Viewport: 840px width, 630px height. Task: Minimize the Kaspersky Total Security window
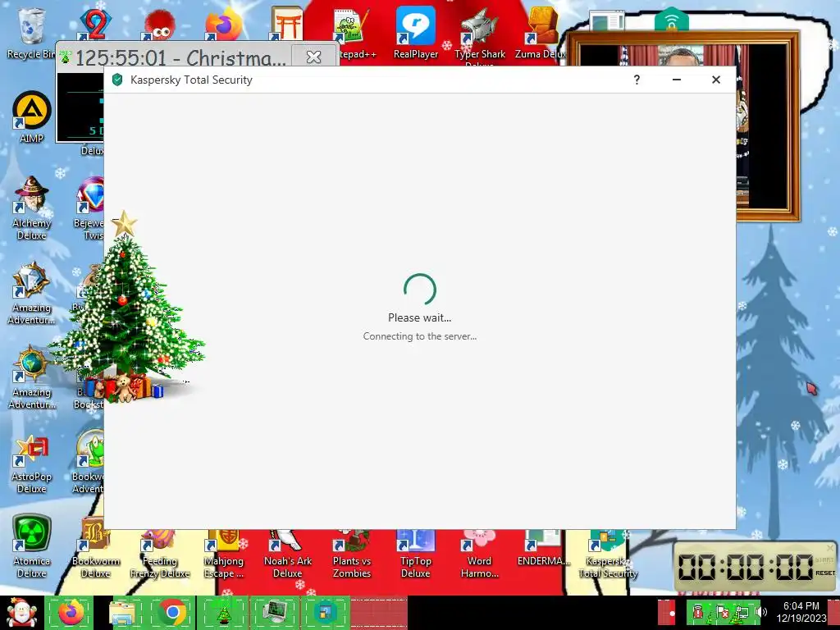point(677,80)
